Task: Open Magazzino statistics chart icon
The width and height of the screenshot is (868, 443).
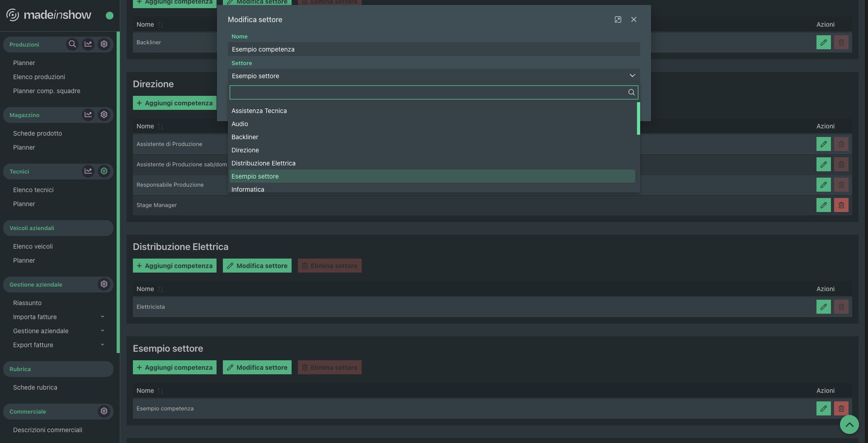Action: tap(88, 115)
